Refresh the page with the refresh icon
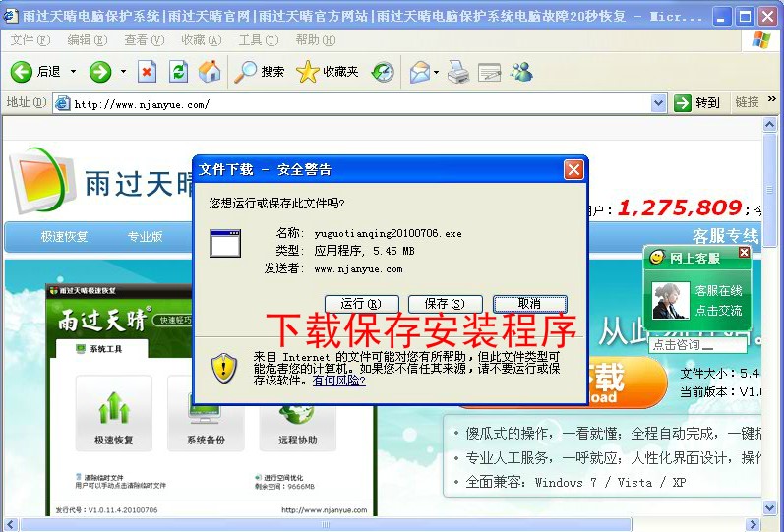784x532 pixels. [x=178, y=72]
